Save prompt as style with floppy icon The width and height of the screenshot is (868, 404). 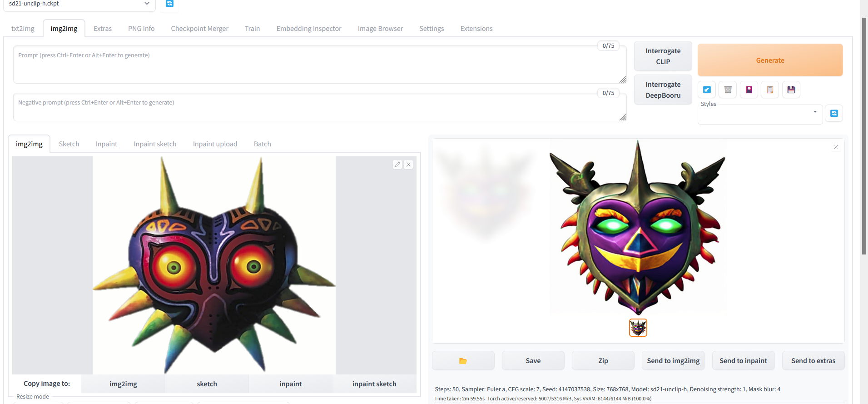click(x=791, y=90)
